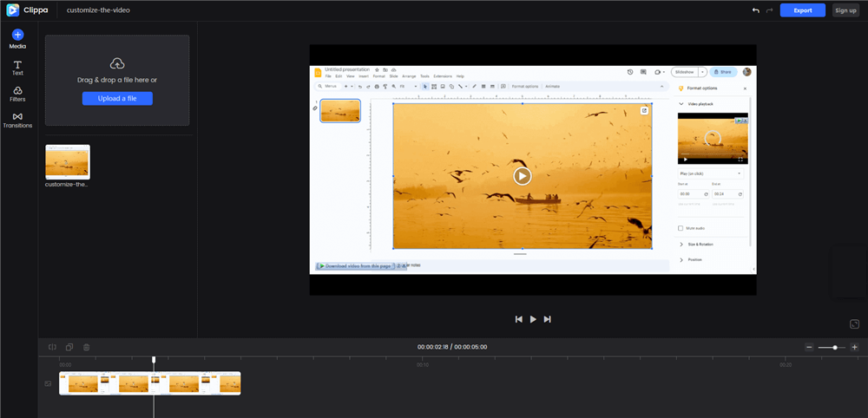Export the video project
Viewport: 868px width, 418px height.
click(803, 10)
